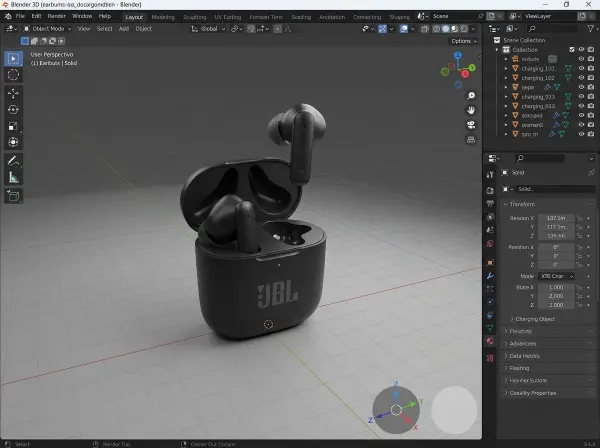600x448 pixels.
Task: Expand charging_101 tree row
Action: (x=506, y=68)
